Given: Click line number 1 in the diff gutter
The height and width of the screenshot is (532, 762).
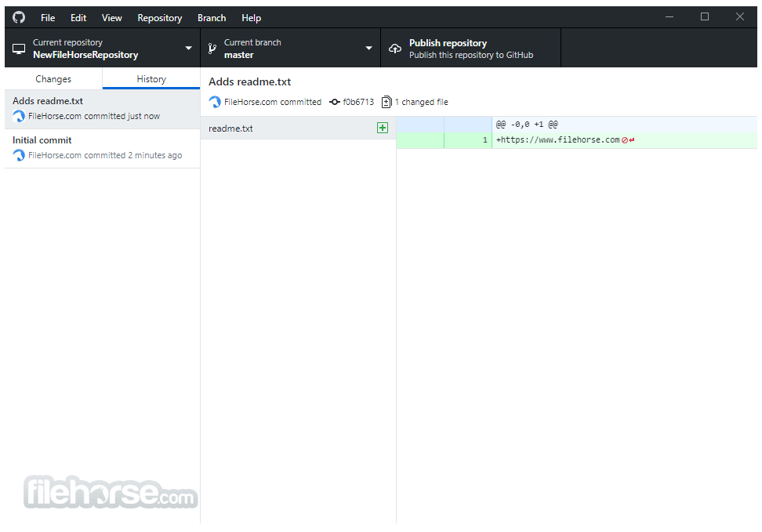Looking at the screenshot, I should 484,140.
